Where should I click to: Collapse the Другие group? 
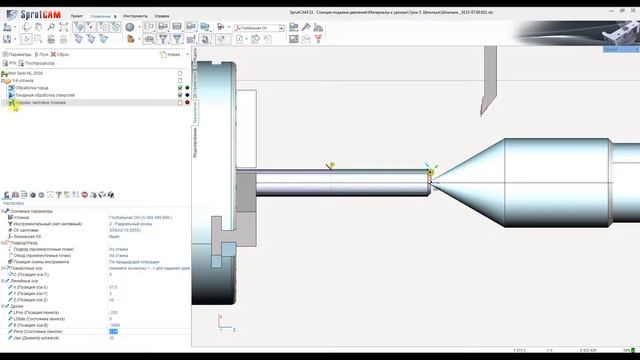(x=2, y=306)
